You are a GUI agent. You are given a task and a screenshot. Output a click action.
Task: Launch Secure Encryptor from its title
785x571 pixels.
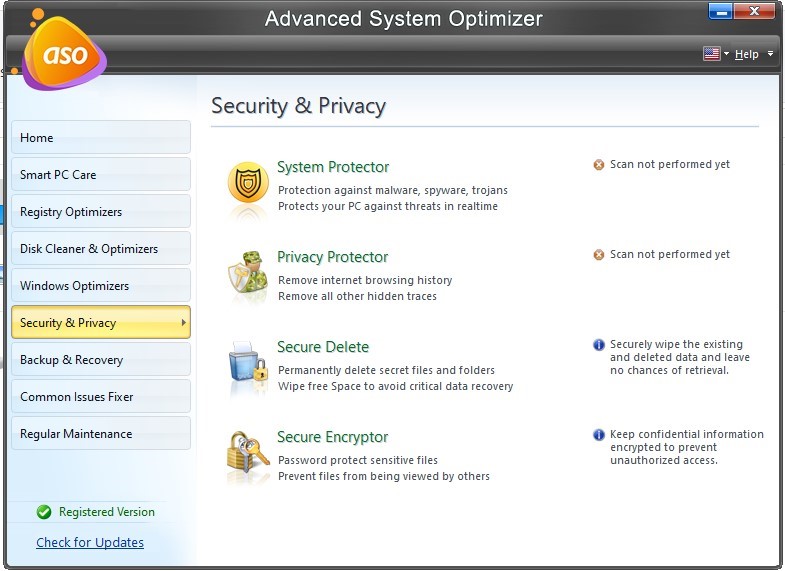[x=332, y=437]
